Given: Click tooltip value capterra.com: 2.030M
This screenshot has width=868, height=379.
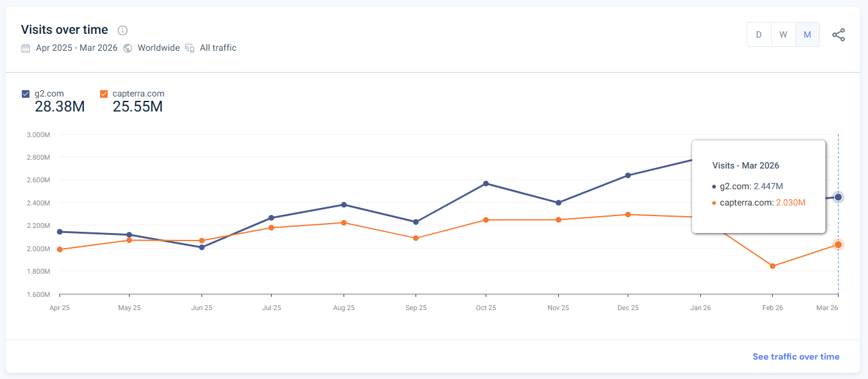Looking at the screenshot, I should coord(758,202).
